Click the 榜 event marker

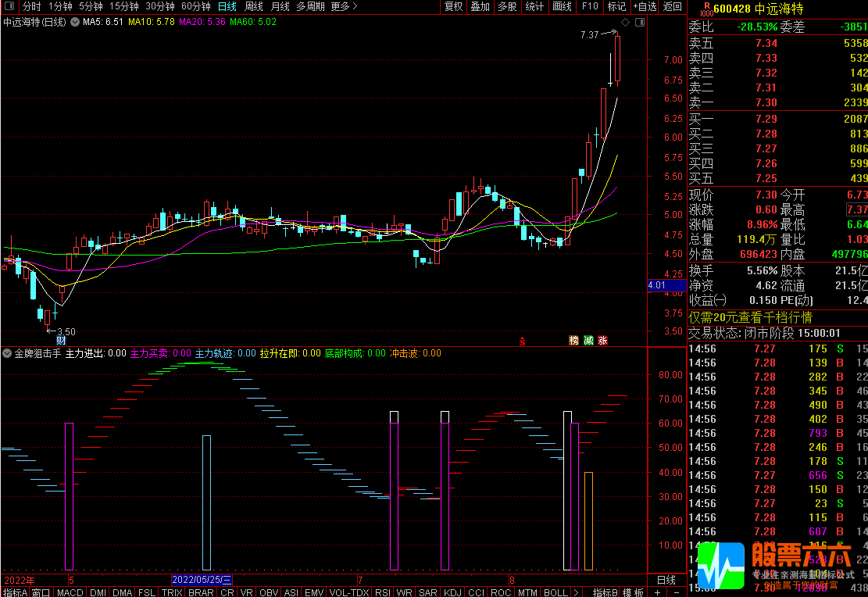[x=574, y=340]
